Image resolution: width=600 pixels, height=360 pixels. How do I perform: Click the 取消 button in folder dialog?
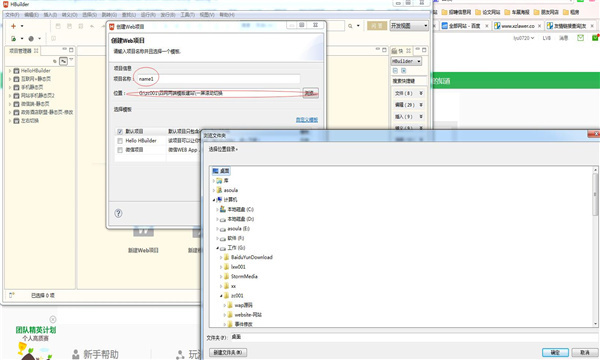pyautogui.click(x=585, y=352)
